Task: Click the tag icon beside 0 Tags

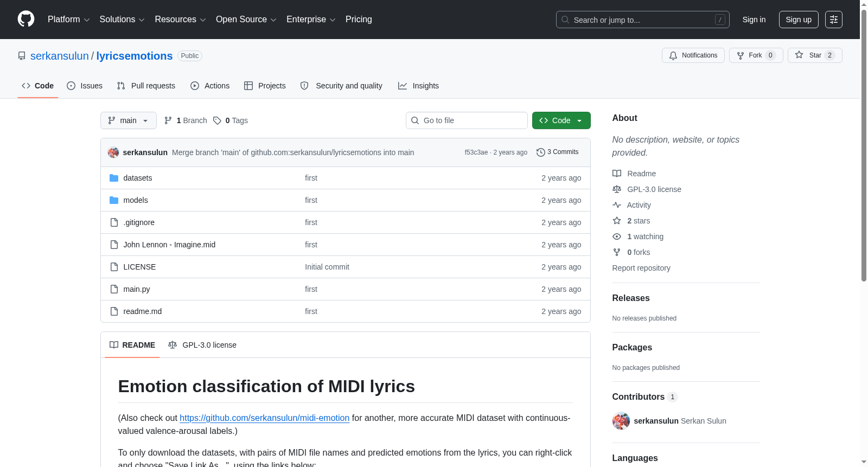Action: pos(217,120)
